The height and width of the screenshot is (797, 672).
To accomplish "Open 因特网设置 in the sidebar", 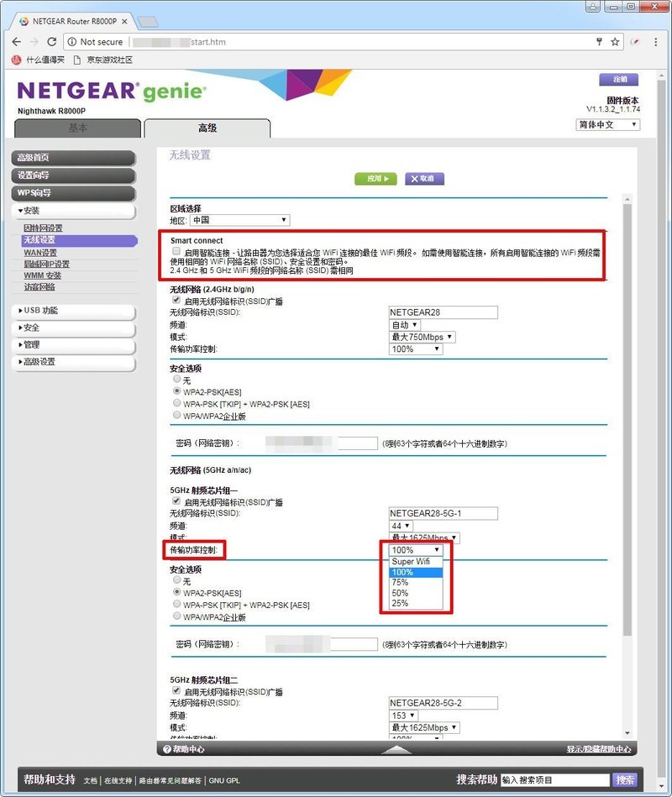I will [43, 228].
